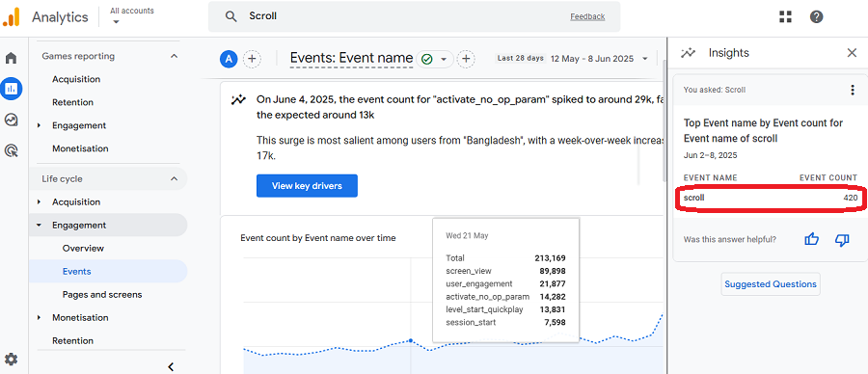Click the activate_no_op_param tooltip row
Image resolution: width=868 pixels, height=374 pixels.
(x=505, y=297)
